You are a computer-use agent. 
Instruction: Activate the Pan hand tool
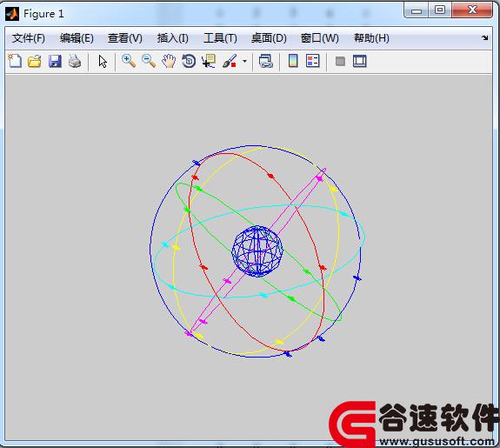(169, 61)
